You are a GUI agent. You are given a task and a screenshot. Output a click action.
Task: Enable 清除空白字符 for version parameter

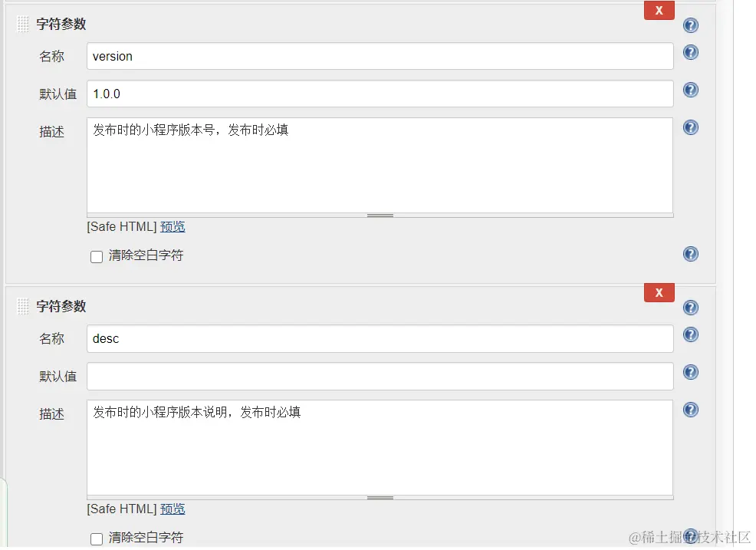click(97, 257)
